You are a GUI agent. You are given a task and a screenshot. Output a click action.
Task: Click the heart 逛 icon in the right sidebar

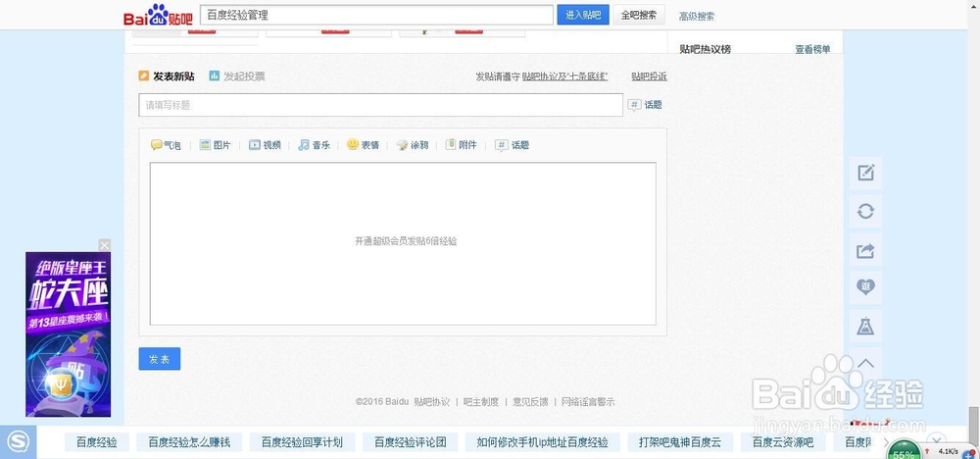coord(865,287)
